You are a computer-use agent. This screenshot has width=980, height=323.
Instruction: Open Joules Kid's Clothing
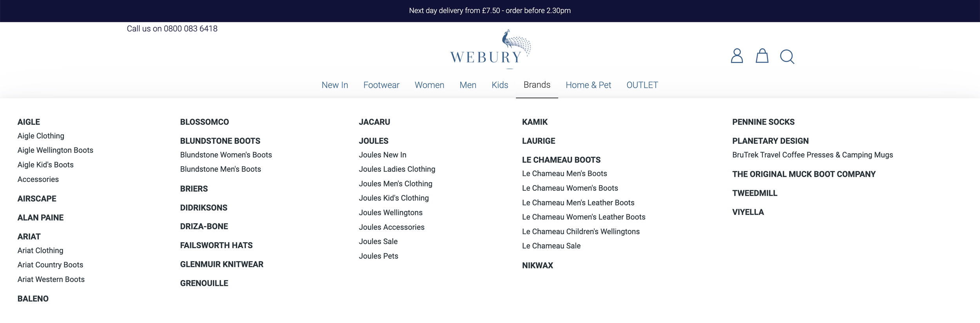point(394,198)
